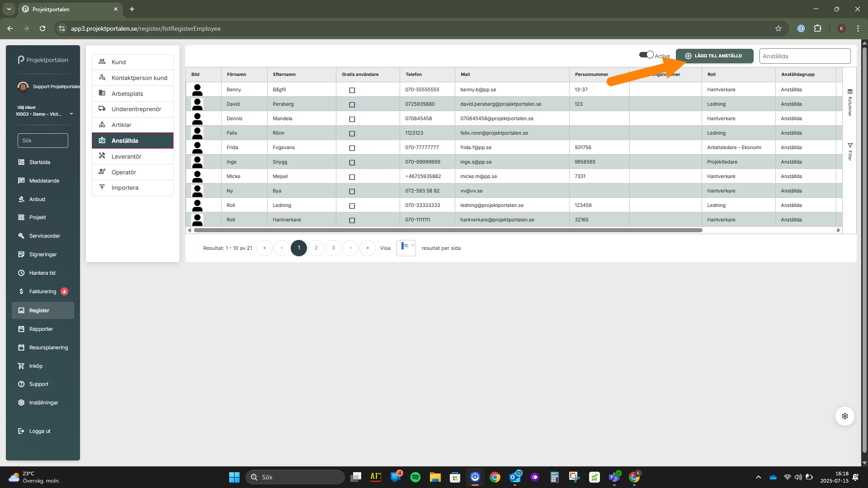Viewport: 868px width, 488px height.
Task: Check Gratis användare box for Frida
Action: [352, 148]
